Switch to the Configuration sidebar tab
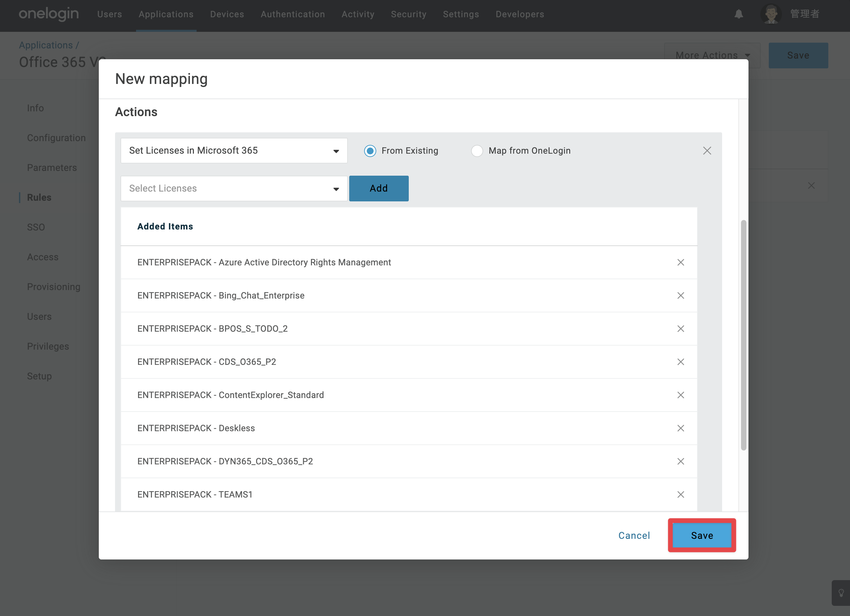 (56, 138)
